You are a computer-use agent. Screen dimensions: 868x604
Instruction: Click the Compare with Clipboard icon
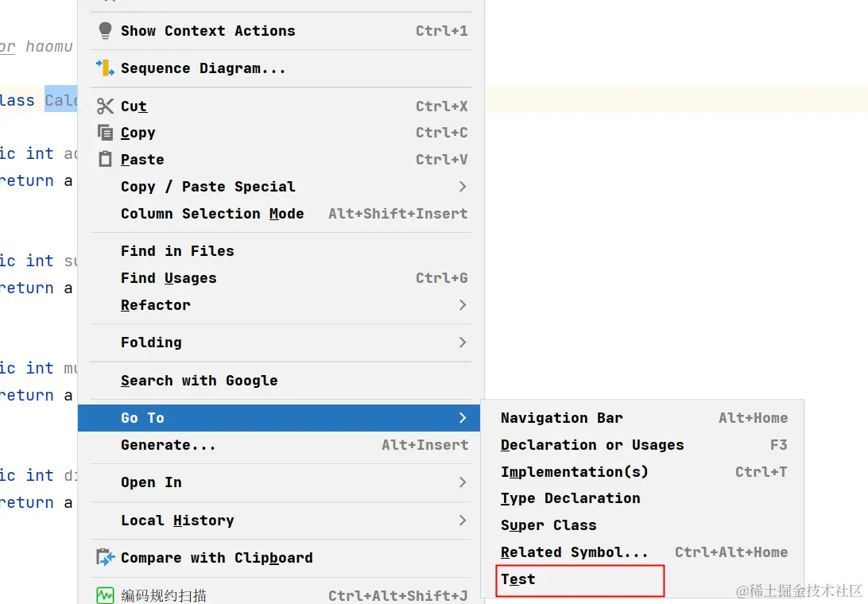(x=105, y=558)
